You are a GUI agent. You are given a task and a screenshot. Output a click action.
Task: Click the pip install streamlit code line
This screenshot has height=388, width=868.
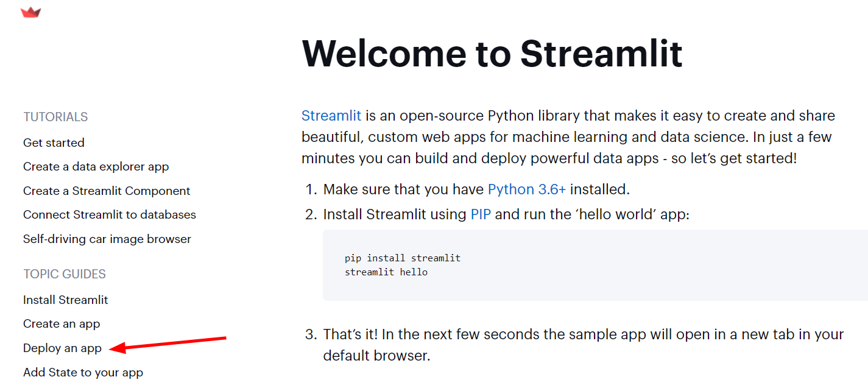(x=402, y=258)
